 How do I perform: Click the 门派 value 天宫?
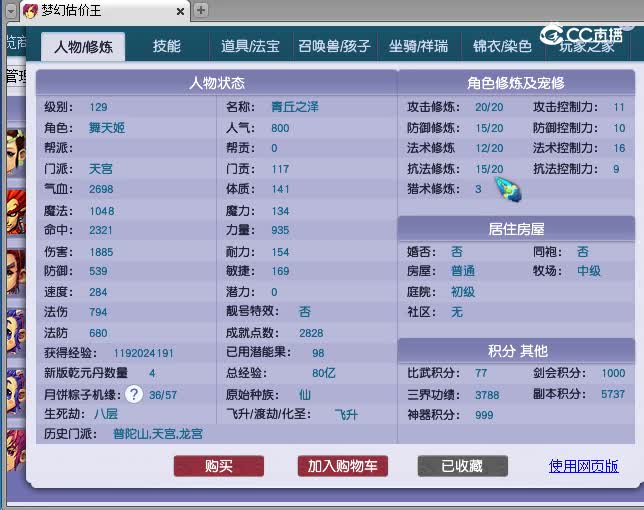coord(101,169)
